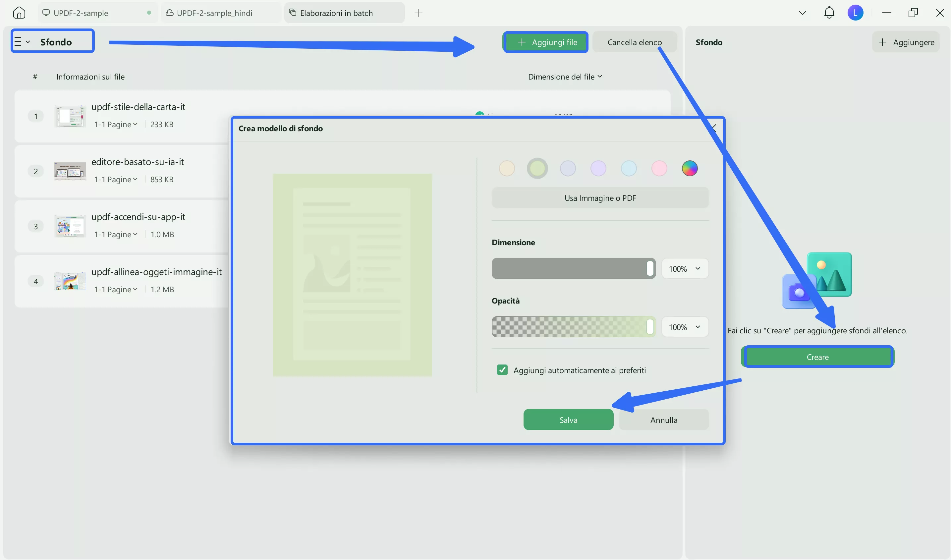Select the light green color swatch

tap(537, 168)
